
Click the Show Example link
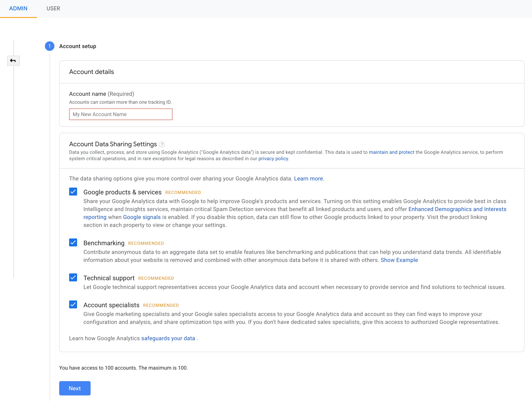(x=399, y=260)
